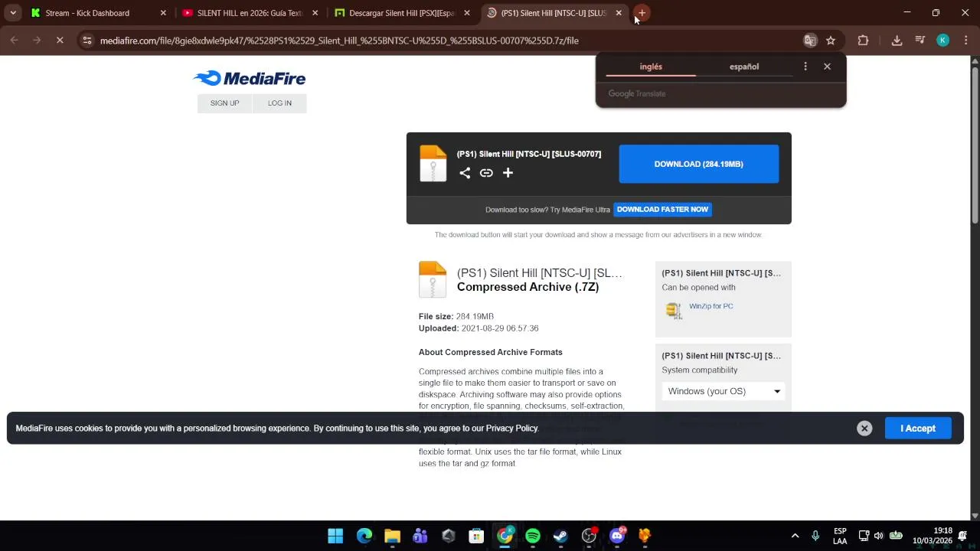Open Microsoft Edge from taskbar
Viewport: 980px width, 551px height.
[364, 536]
